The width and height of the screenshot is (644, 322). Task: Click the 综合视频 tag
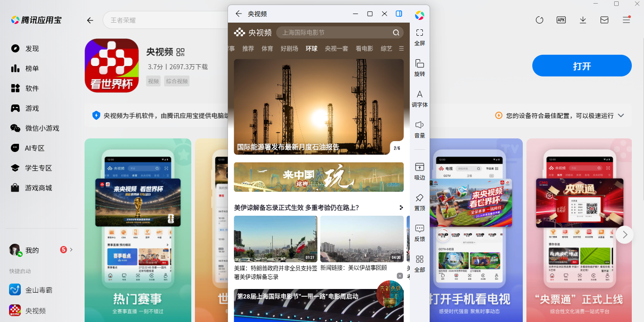tap(177, 81)
